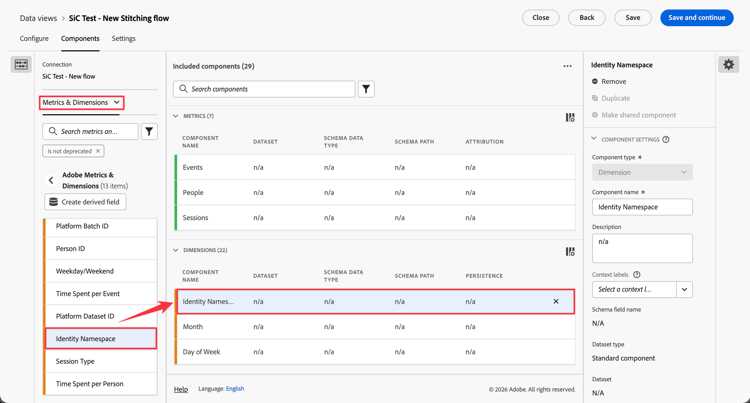Click Make shared component action
750x403 pixels.
(634, 115)
